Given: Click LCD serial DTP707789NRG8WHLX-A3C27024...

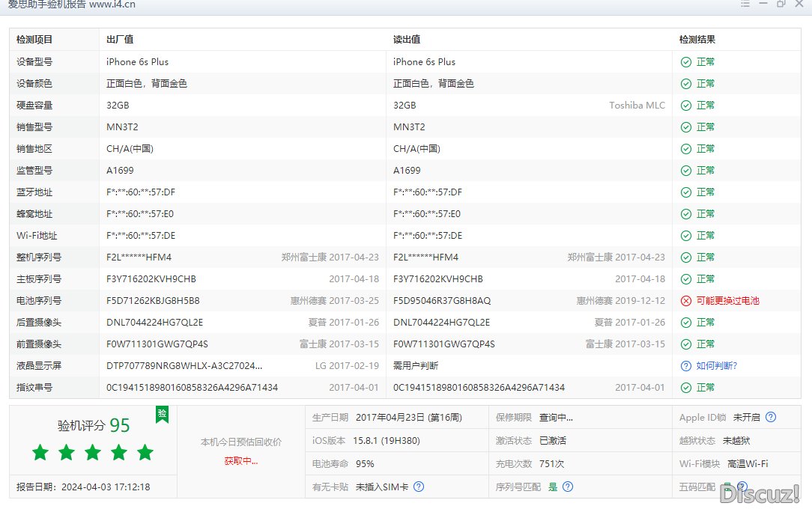Looking at the screenshot, I should click(184, 366).
